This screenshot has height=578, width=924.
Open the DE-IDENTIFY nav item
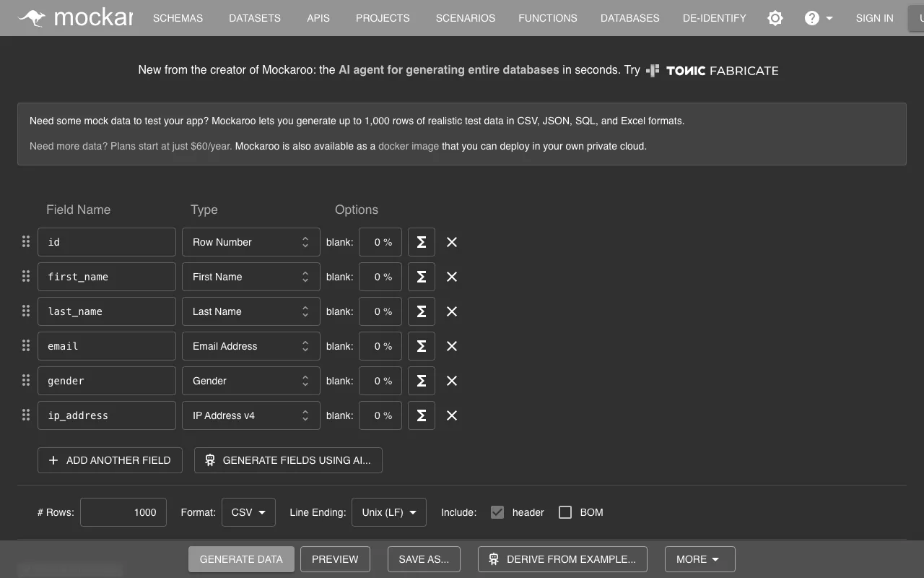point(715,18)
